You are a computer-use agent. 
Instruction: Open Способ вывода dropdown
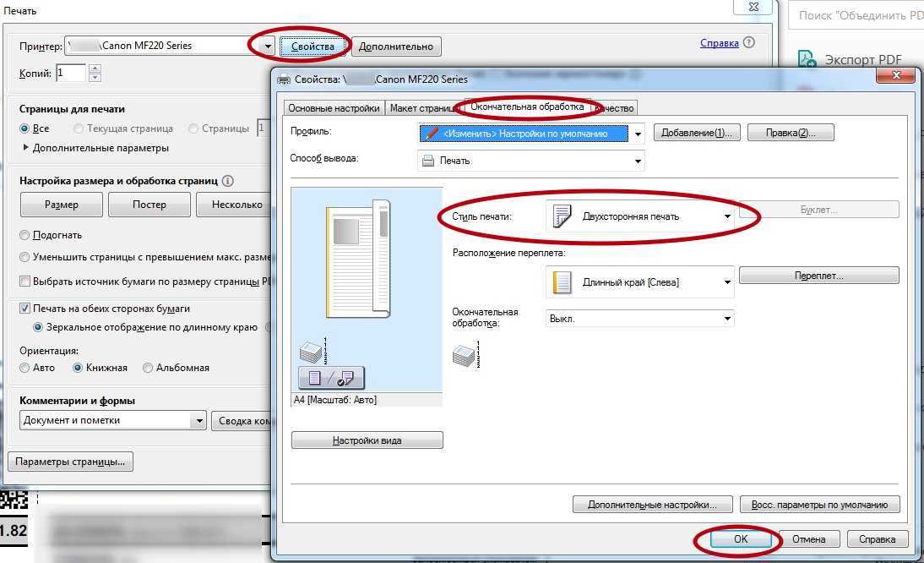pyautogui.click(x=531, y=161)
